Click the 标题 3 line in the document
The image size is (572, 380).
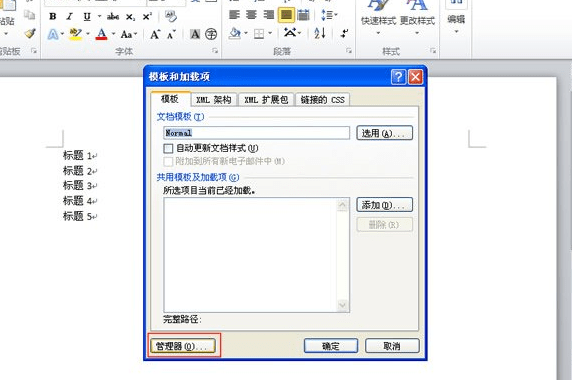tap(79, 186)
